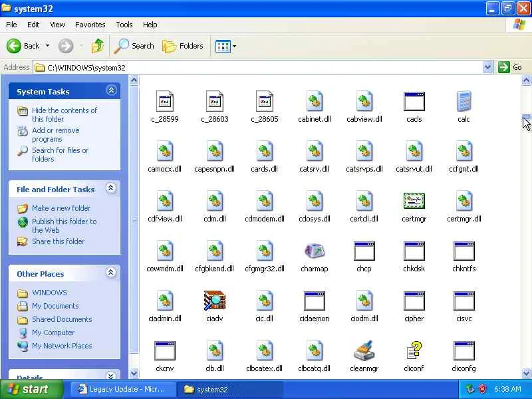Select the calc calculator icon
Image resolution: width=532 pixels, height=399 pixels.
click(x=464, y=101)
